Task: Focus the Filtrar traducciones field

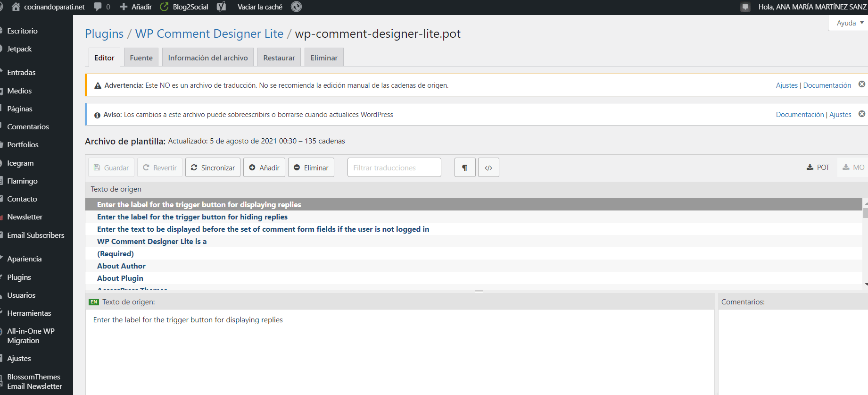Action: (x=394, y=168)
